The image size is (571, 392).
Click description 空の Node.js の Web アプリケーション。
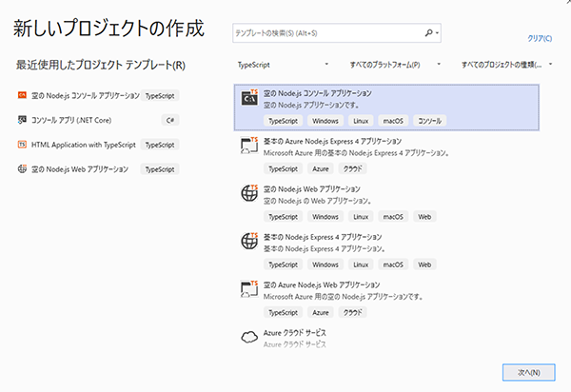click(x=318, y=201)
